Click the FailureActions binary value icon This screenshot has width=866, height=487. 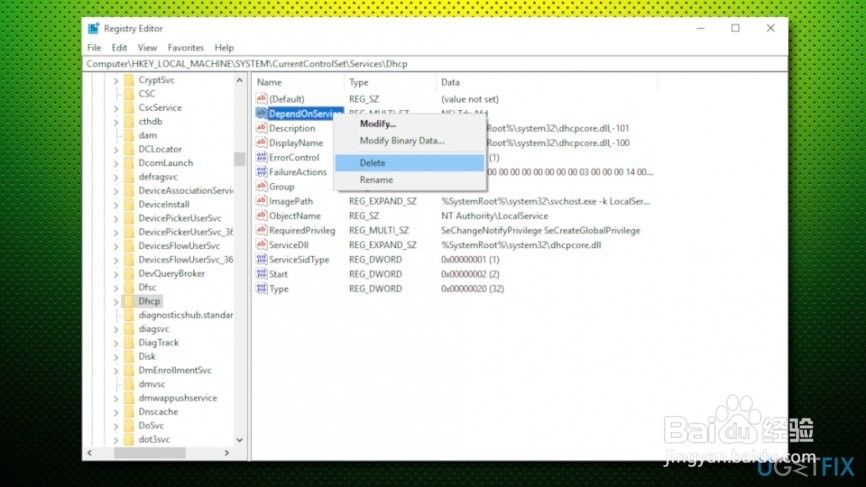[262, 172]
